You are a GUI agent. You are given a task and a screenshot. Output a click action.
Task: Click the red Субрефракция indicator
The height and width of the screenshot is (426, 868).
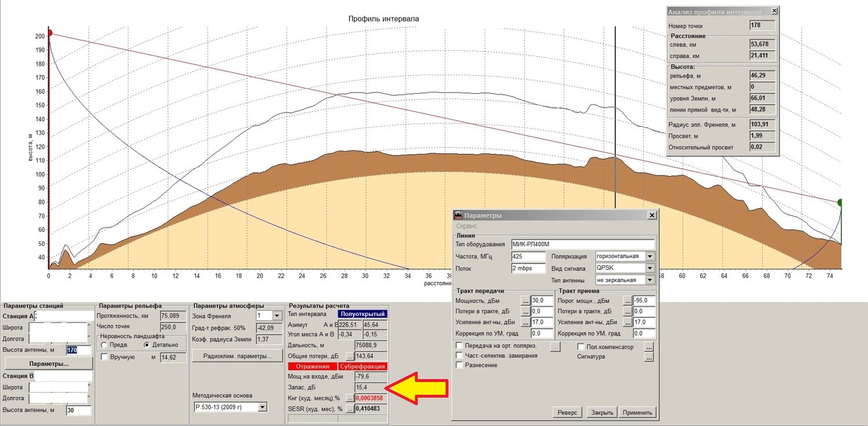(362, 367)
